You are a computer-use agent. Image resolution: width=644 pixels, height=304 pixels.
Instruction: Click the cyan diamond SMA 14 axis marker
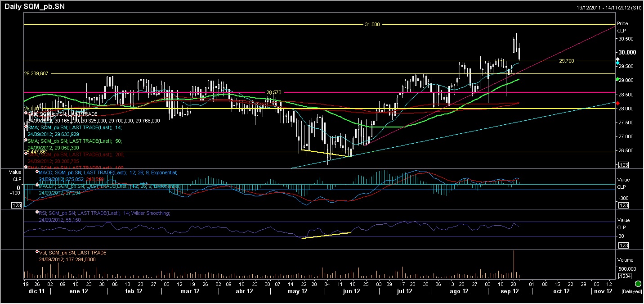[617, 63]
